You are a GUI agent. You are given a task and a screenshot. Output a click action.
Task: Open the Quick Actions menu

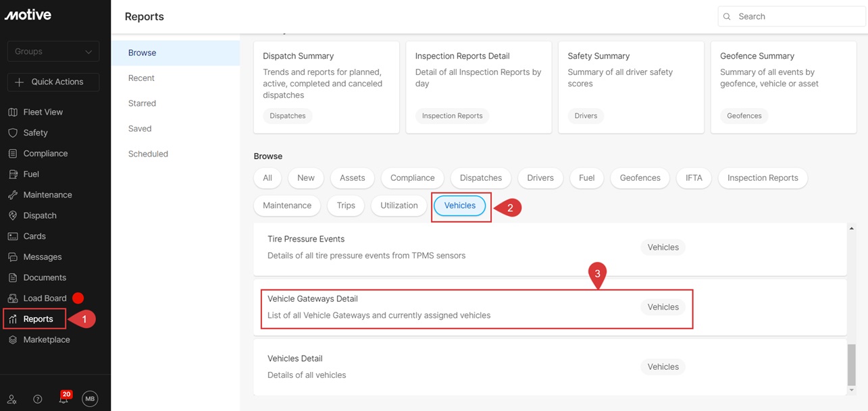pos(53,82)
